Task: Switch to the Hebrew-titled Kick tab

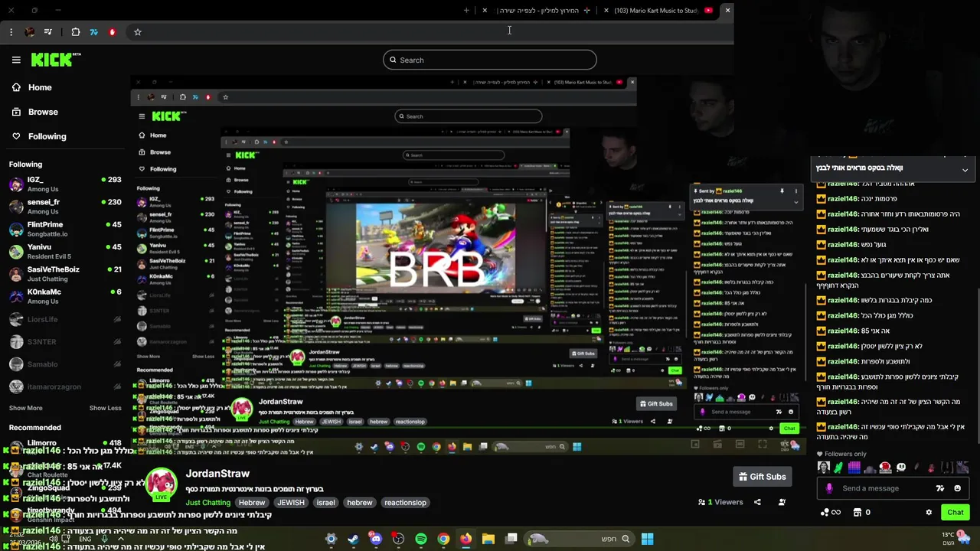Action: [x=544, y=11]
